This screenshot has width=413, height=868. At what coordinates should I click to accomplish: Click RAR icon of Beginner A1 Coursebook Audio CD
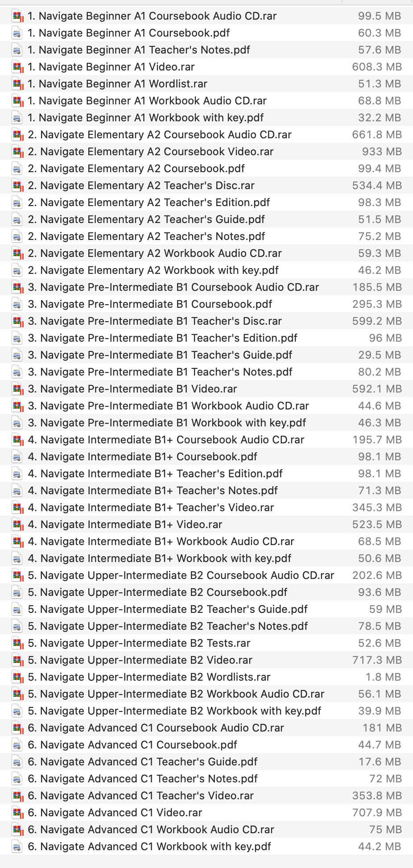(x=17, y=17)
